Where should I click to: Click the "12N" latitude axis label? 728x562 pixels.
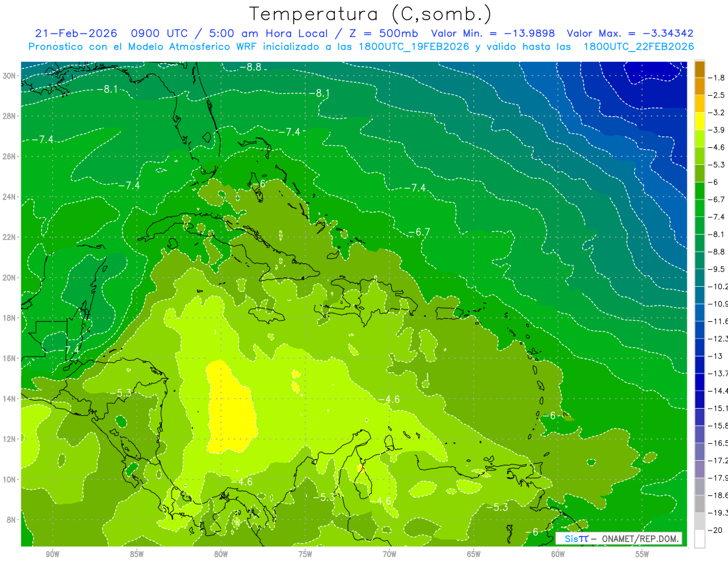click(9, 439)
